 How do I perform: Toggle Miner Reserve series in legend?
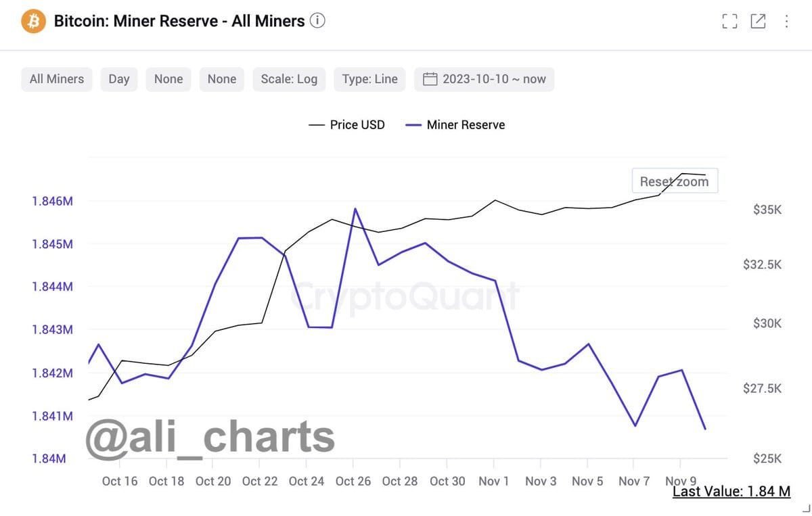coord(455,124)
